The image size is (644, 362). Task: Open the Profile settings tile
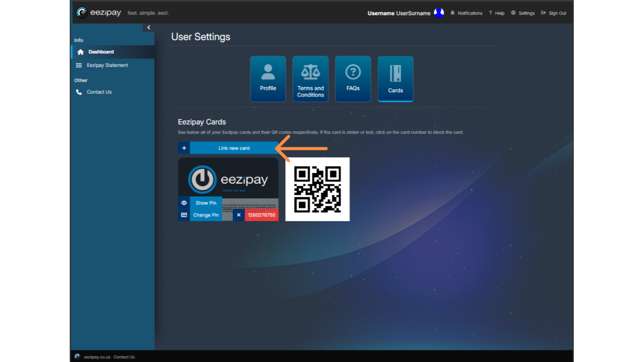[268, 79]
